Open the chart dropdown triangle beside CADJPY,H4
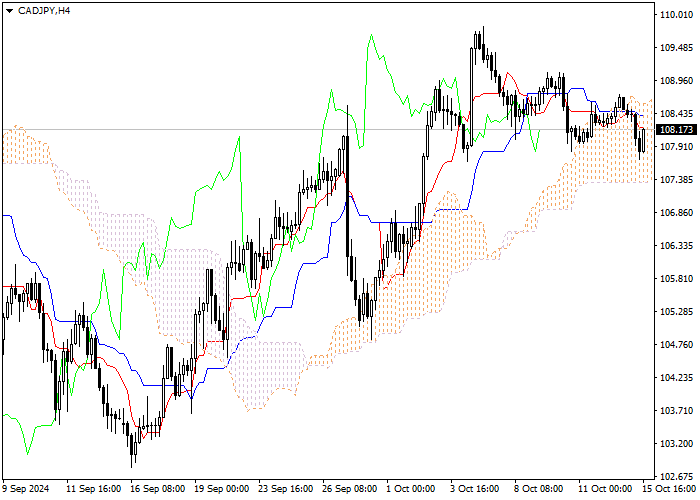This screenshot has width=700, height=500. pos(9,11)
